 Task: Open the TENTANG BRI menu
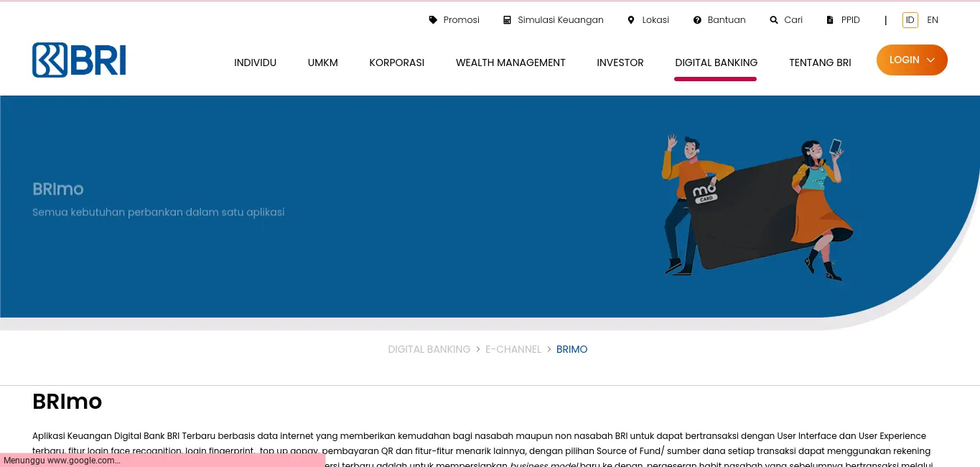click(820, 63)
